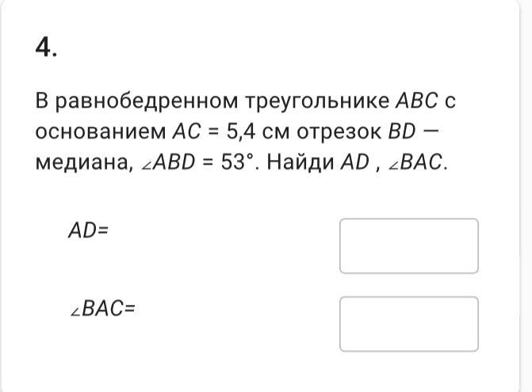
Task: Click the word 'медиана' in the problem
Action: click(x=83, y=162)
